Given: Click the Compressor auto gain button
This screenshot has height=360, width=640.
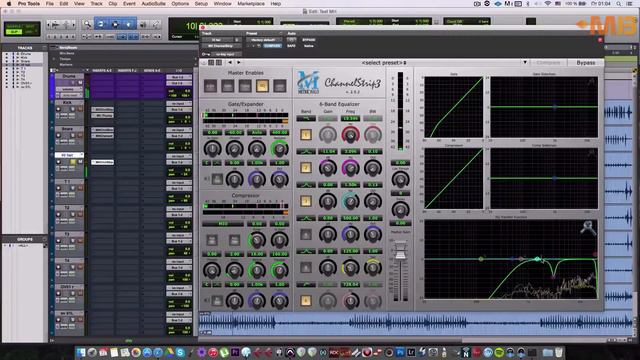Looking at the screenshot, I should pos(234,240).
